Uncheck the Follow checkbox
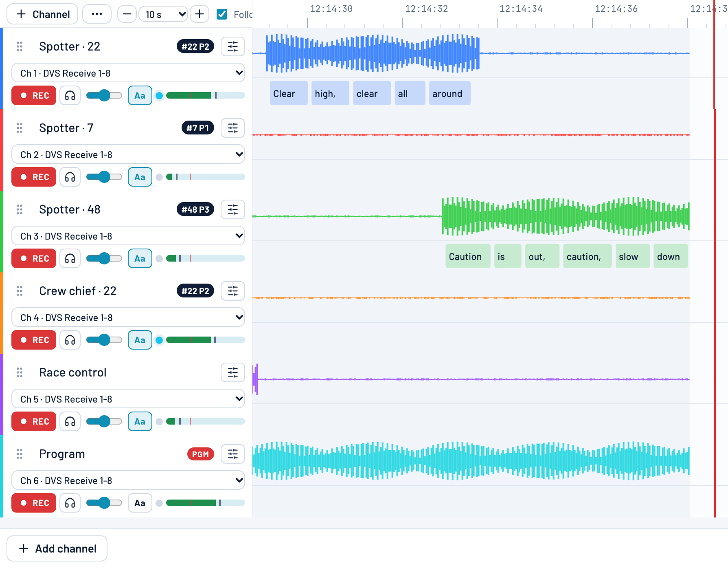This screenshot has height=568, width=728. click(x=222, y=14)
